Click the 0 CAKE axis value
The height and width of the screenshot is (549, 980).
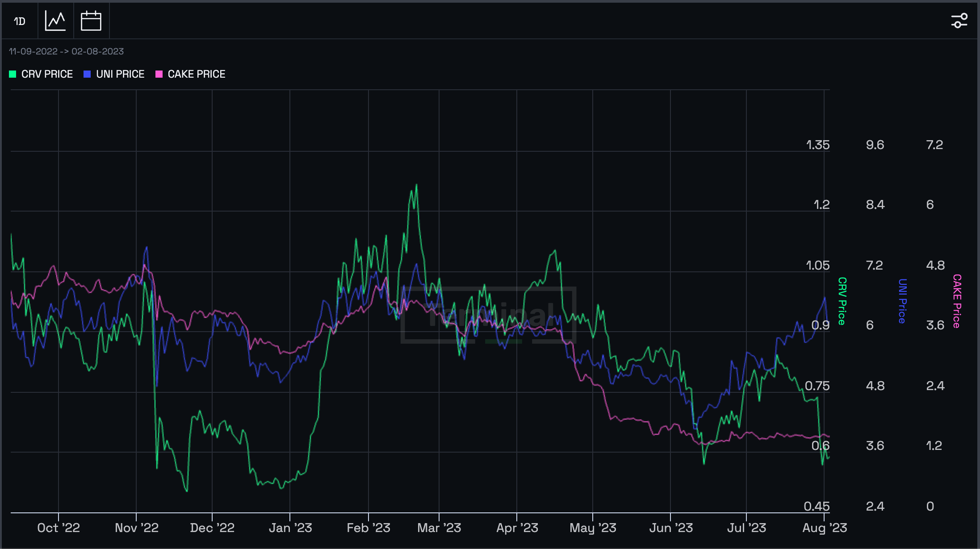click(930, 506)
